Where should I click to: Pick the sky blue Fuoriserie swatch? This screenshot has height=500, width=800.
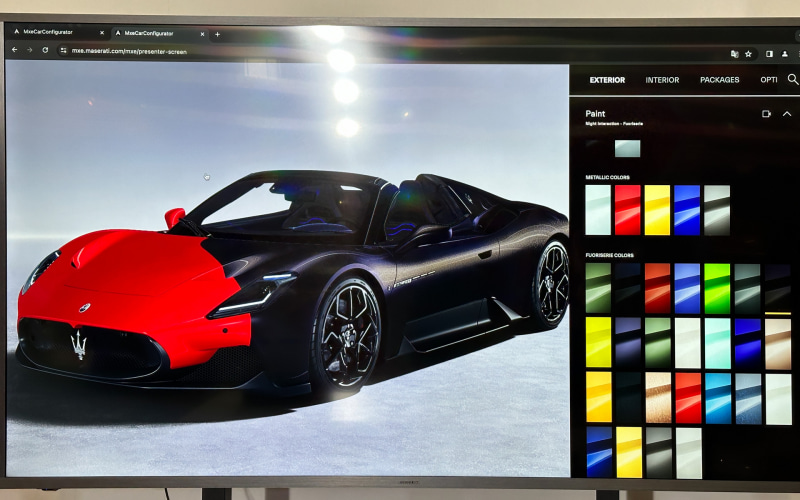718,398
